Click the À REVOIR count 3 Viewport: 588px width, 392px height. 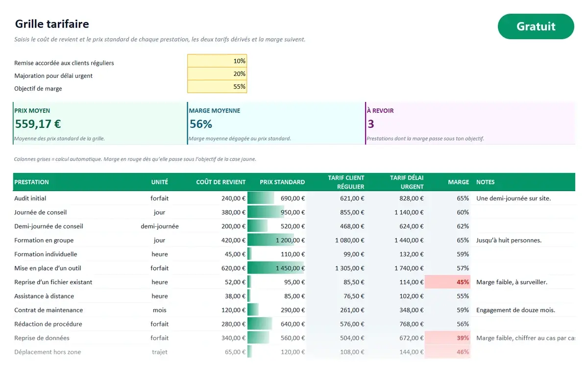[371, 124]
